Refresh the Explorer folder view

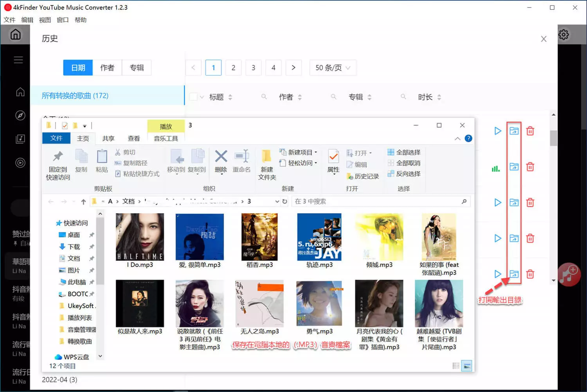coord(285,201)
